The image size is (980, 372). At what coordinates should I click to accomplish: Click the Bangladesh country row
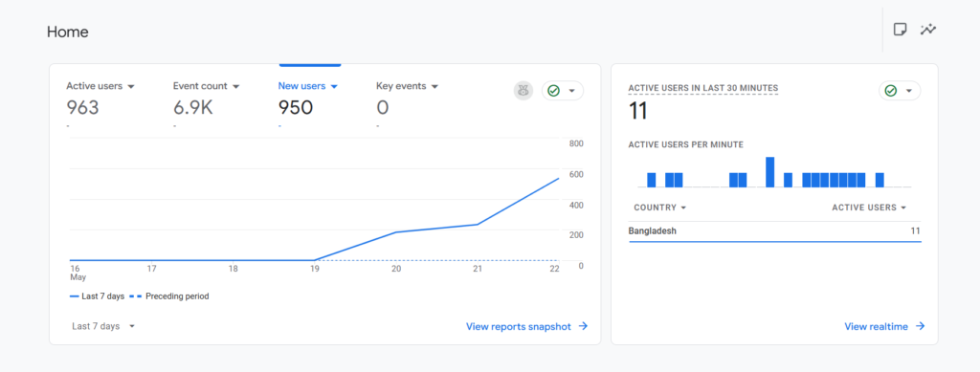click(x=774, y=231)
